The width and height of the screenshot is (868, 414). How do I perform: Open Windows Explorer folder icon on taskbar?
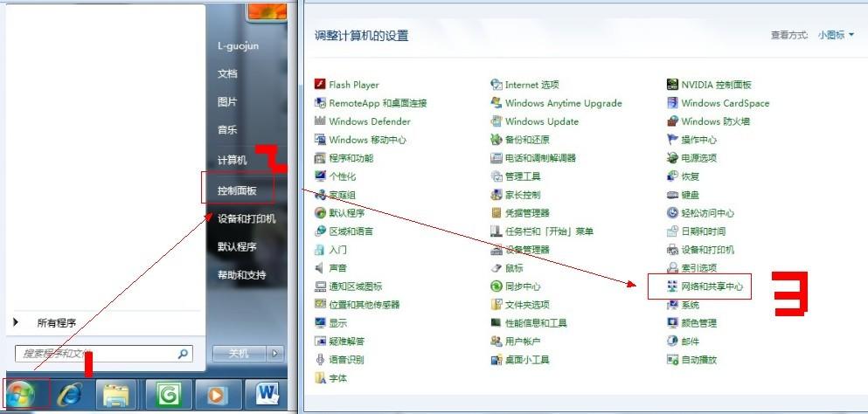point(116,395)
